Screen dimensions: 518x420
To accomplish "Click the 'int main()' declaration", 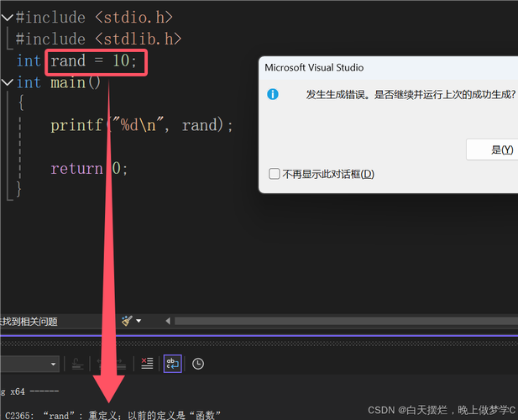I will (59, 82).
